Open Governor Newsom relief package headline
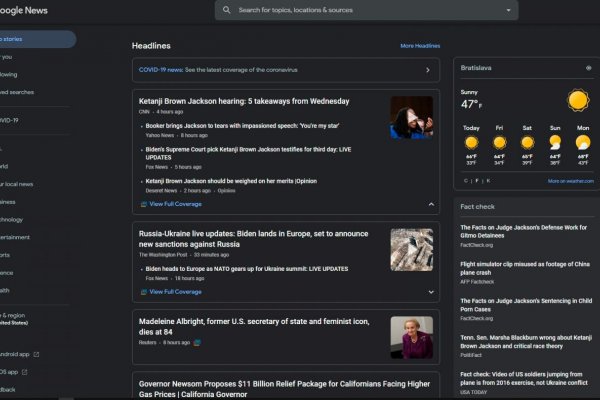 284,389
